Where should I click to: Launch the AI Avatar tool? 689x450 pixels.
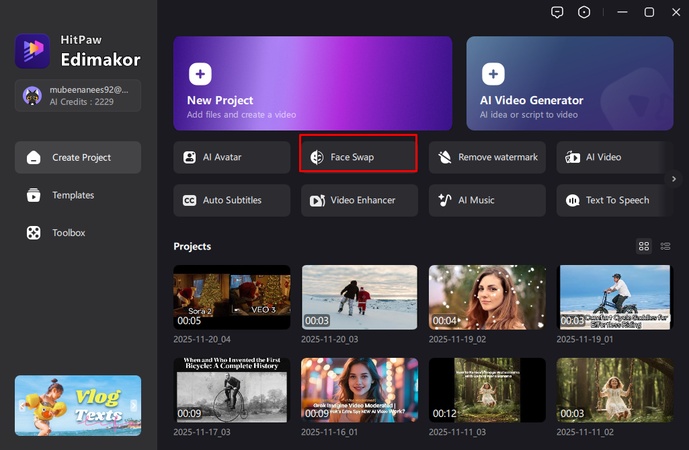pyautogui.click(x=231, y=157)
